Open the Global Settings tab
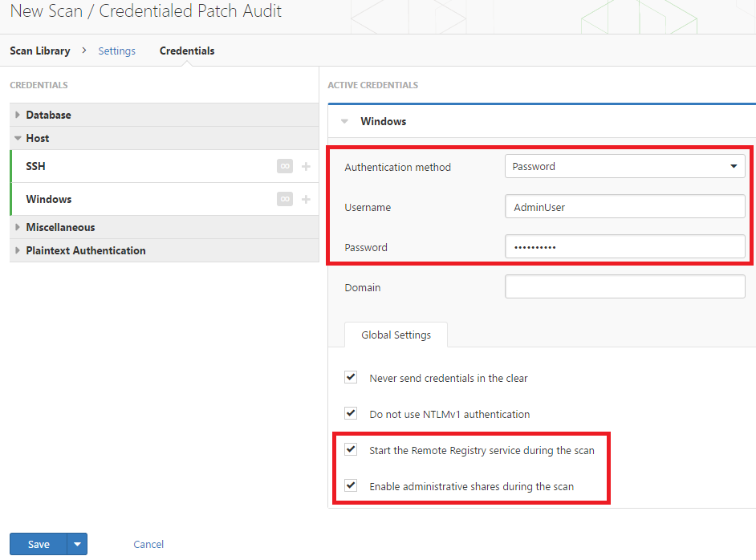 click(x=396, y=335)
